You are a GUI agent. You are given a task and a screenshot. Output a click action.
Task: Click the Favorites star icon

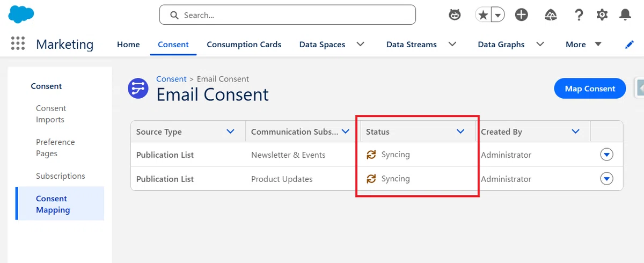[x=483, y=15]
